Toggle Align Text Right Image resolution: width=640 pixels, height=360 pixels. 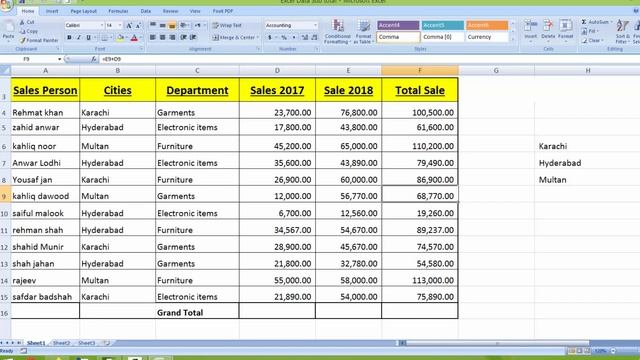point(172,37)
